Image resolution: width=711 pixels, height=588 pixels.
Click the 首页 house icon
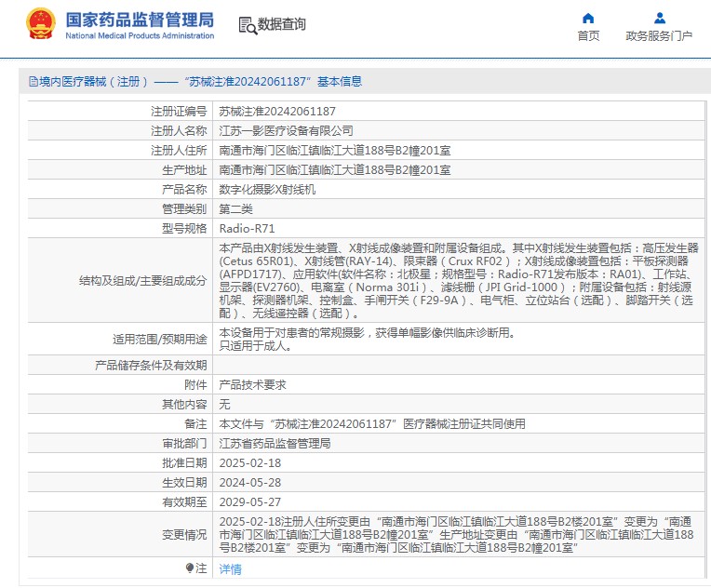pos(588,18)
